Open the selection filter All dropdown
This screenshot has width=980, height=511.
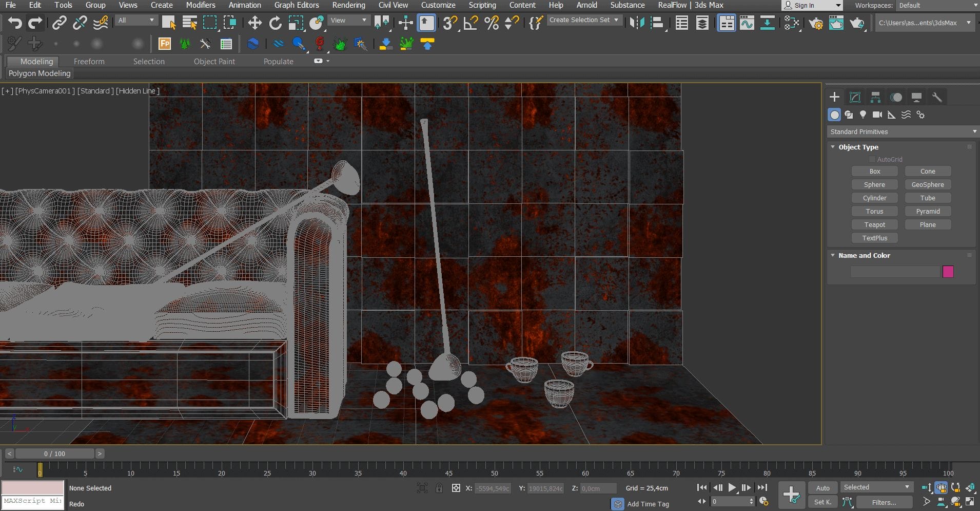click(x=135, y=20)
